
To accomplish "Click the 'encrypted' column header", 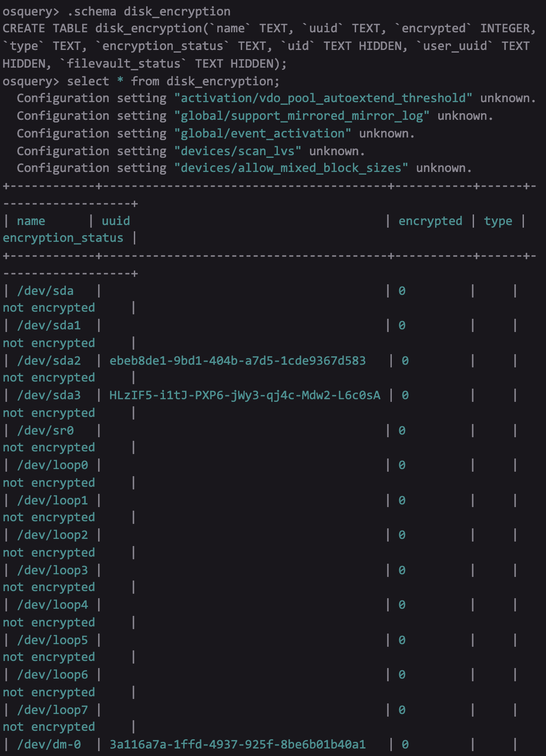I will click(430, 221).
